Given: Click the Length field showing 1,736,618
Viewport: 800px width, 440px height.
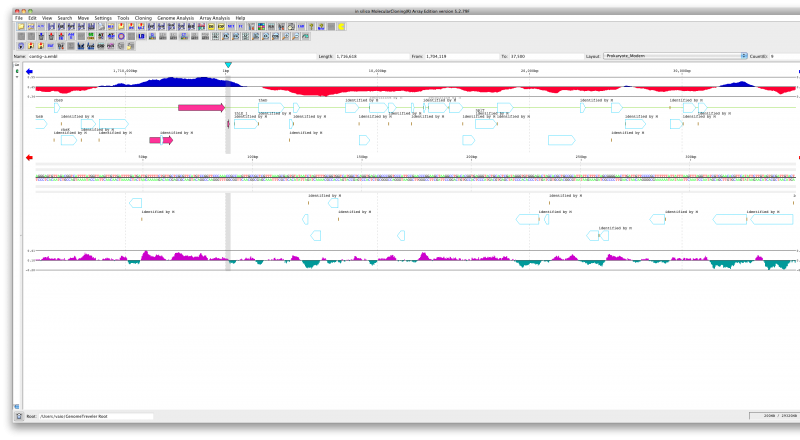Looking at the screenshot, I should coord(371,56).
